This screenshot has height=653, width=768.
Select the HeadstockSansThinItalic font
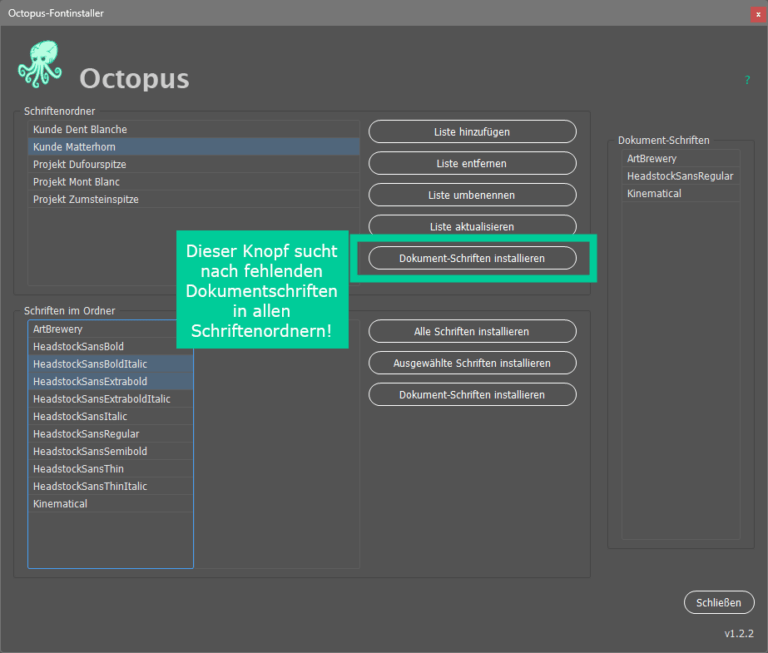[x=111, y=486]
